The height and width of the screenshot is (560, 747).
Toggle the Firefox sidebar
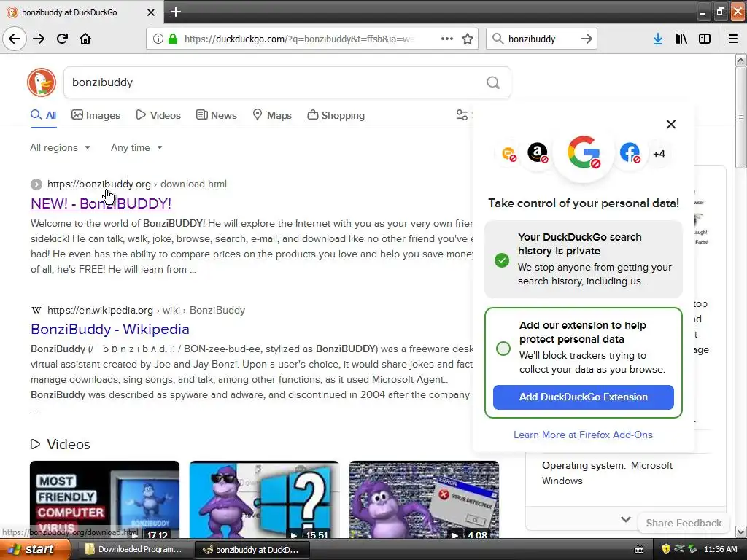[705, 39]
